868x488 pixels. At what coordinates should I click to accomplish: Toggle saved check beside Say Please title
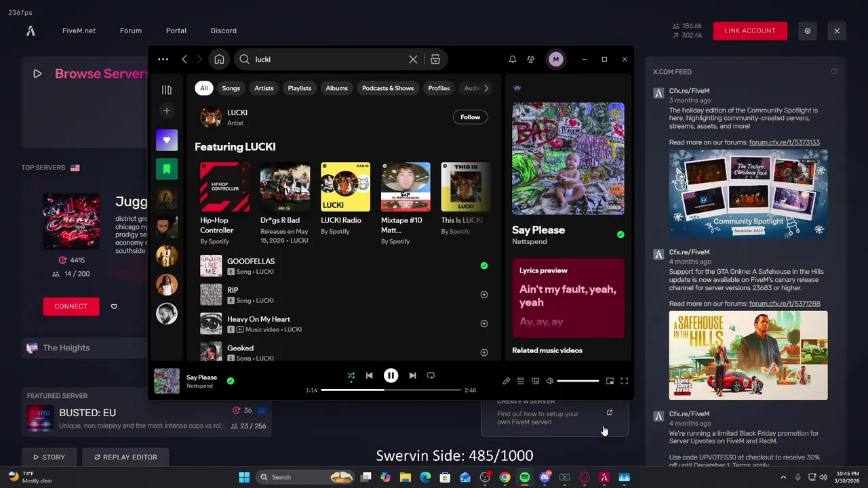(x=620, y=235)
